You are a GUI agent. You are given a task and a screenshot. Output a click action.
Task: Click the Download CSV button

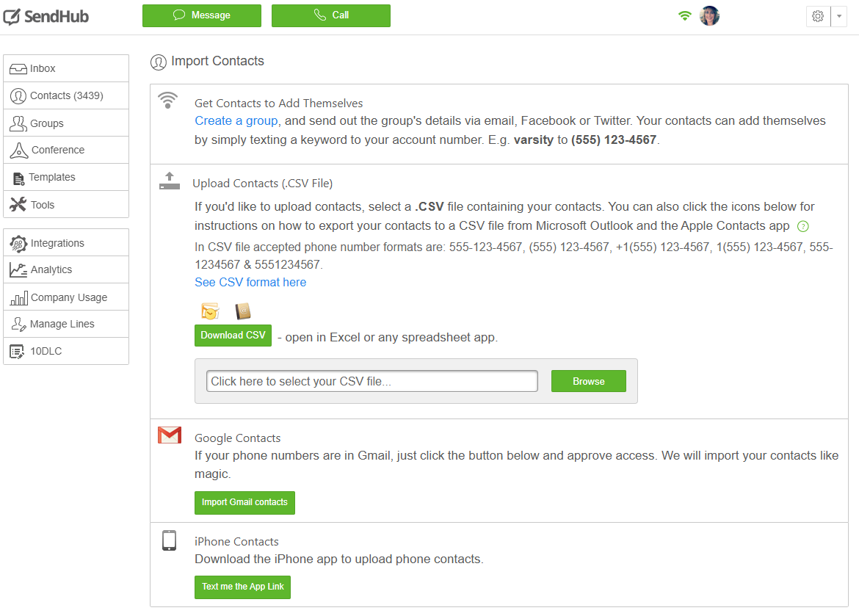click(x=233, y=336)
